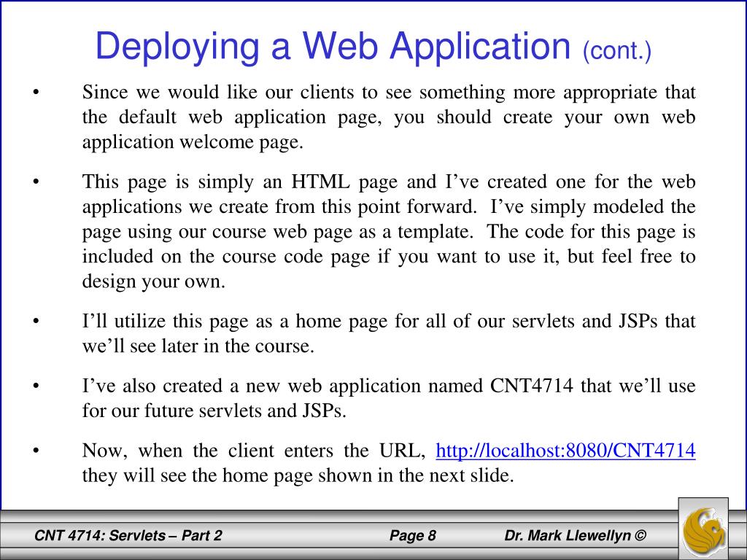Open the http://localhost:8080/CNT4714 link
This screenshot has height=560, width=747.
tap(565, 450)
